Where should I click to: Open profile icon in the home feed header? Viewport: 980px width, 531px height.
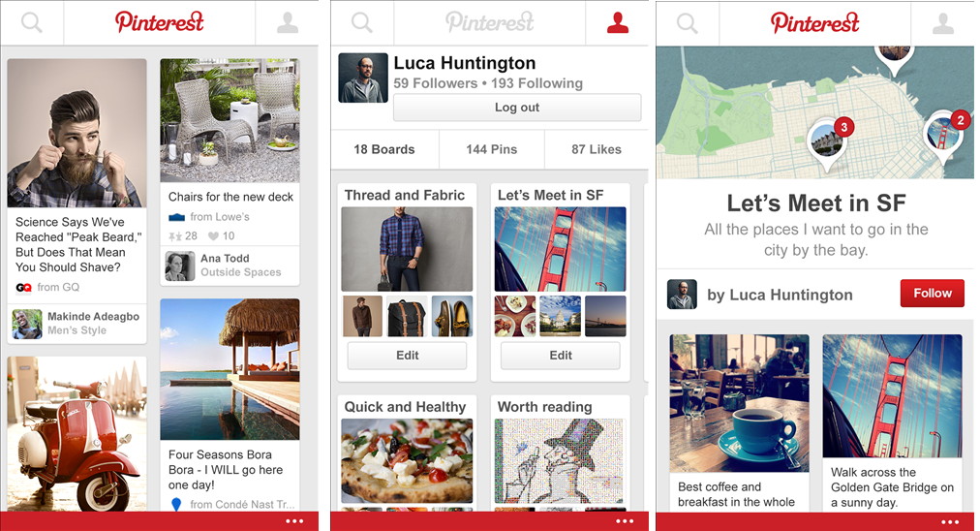click(288, 22)
